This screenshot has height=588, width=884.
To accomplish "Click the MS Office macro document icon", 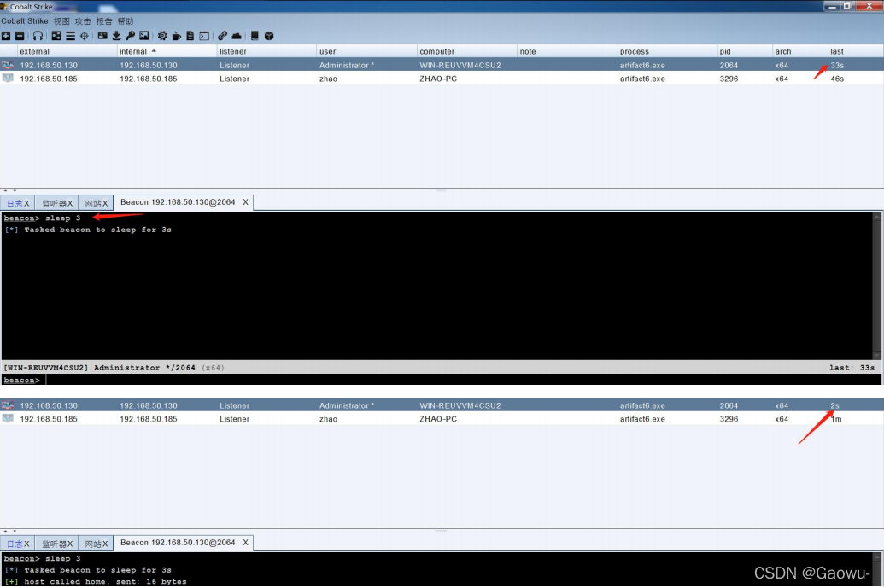I will (x=190, y=36).
